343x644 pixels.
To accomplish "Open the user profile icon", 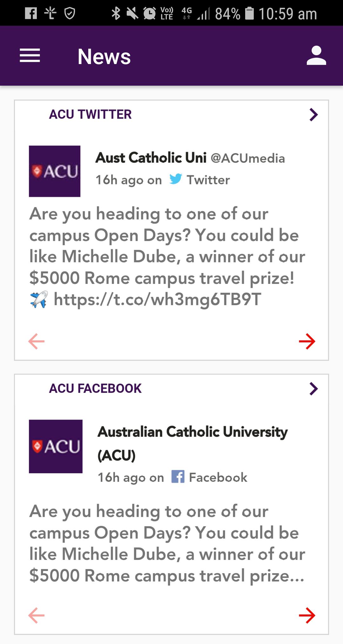I will (x=316, y=56).
